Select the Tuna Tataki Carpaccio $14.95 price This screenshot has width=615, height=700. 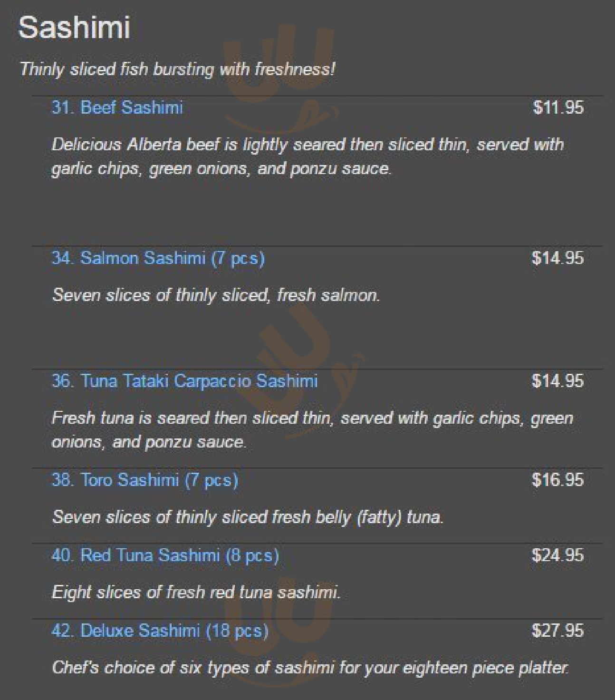click(557, 381)
